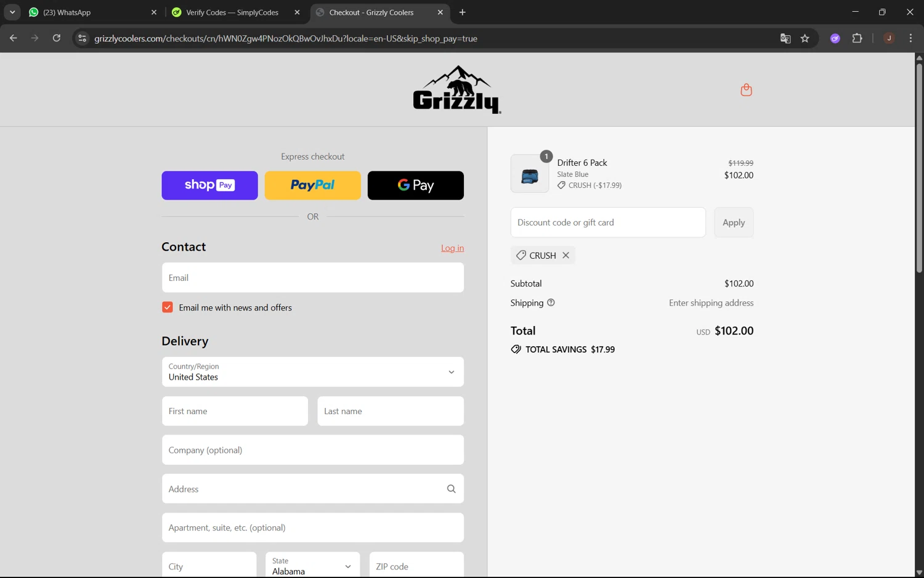Close the WhatsApp tab
This screenshot has width=924, height=578.
[154, 12]
